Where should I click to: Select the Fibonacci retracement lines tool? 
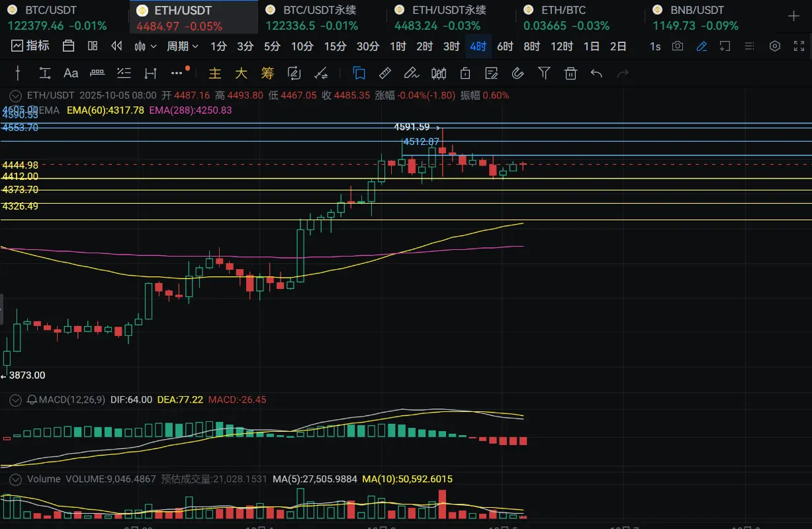[124, 73]
